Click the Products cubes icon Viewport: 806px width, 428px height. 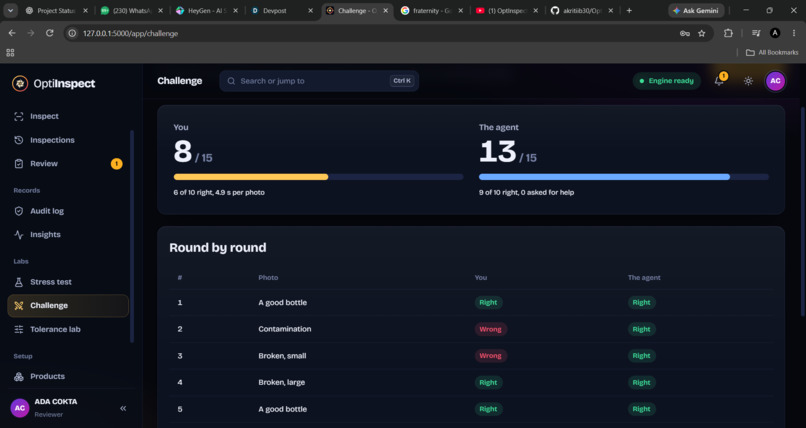pyautogui.click(x=19, y=376)
